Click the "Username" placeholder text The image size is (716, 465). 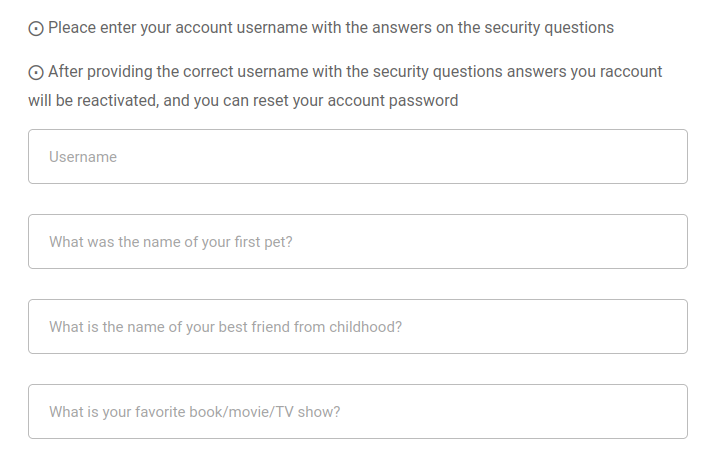(x=83, y=157)
